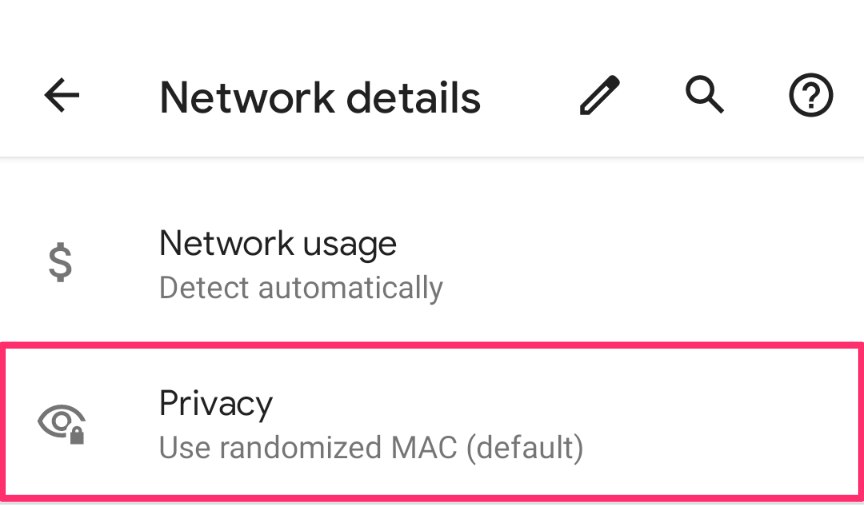
Task: Open the Network usage setting
Action: point(300,264)
